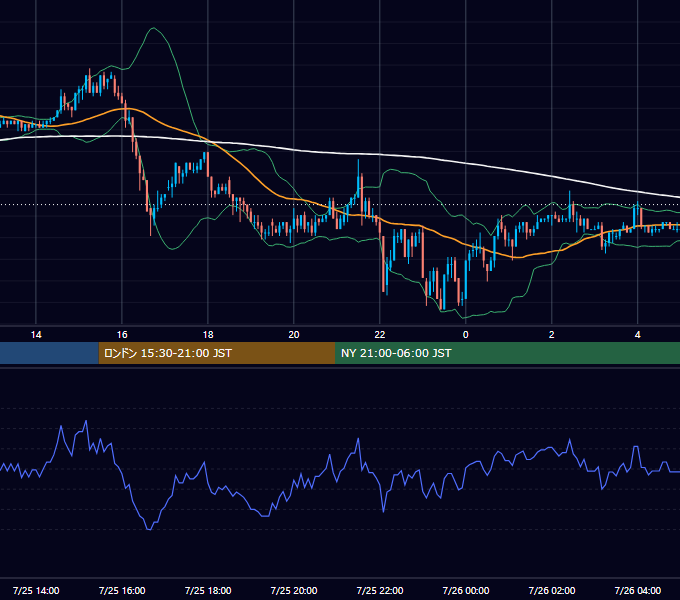Screen dimensions: 680x600
Task: Click the 16 hour axis label
Action: pos(122,335)
